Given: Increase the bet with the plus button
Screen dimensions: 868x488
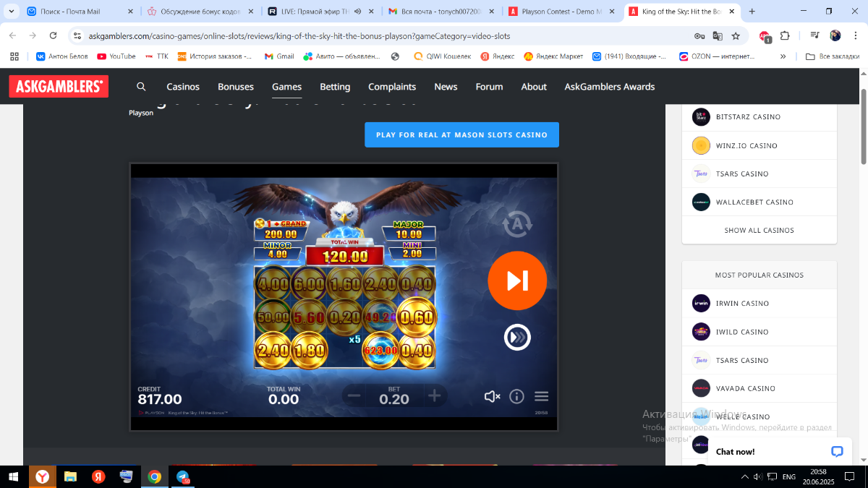Looking at the screenshot, I should [434, 395].
